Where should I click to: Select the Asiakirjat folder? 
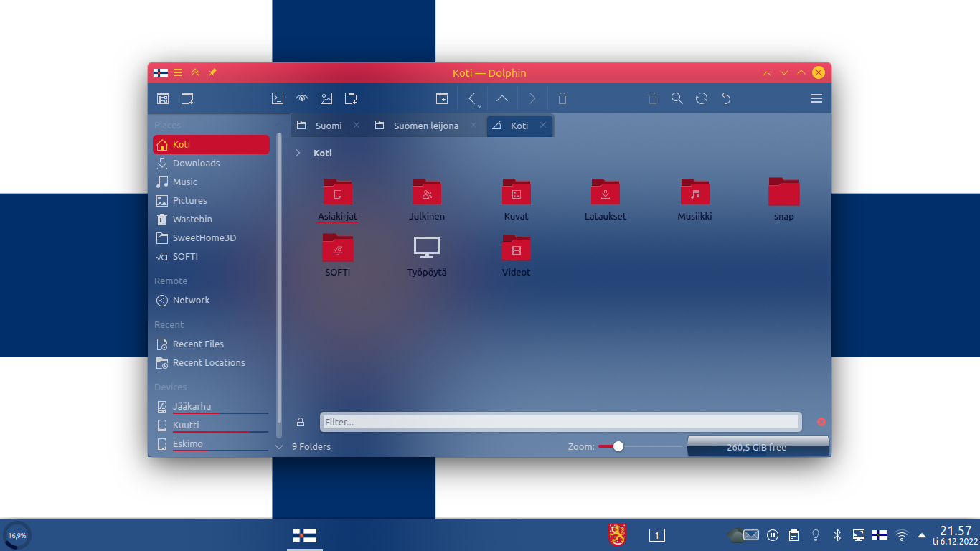(338, 199)
